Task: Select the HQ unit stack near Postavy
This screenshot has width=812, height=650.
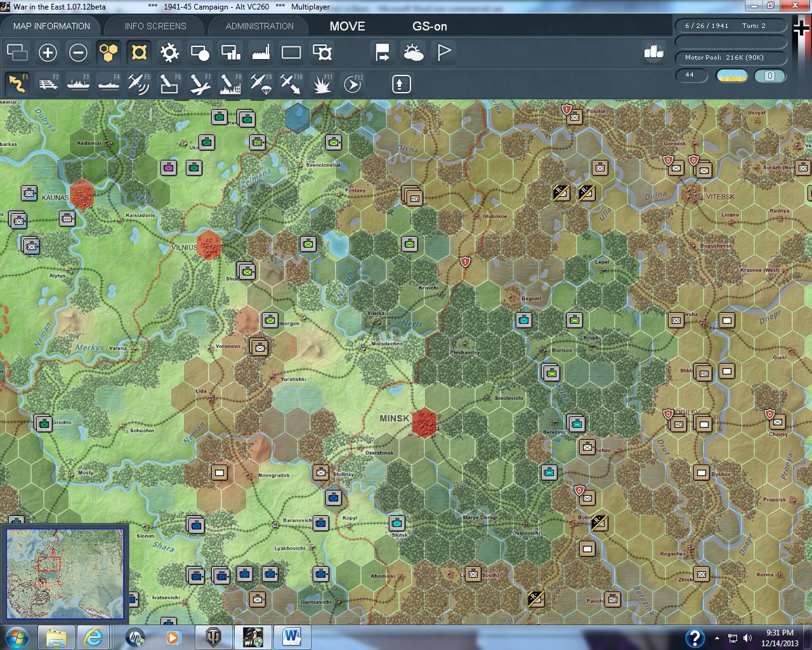Action: coord(412,196)
